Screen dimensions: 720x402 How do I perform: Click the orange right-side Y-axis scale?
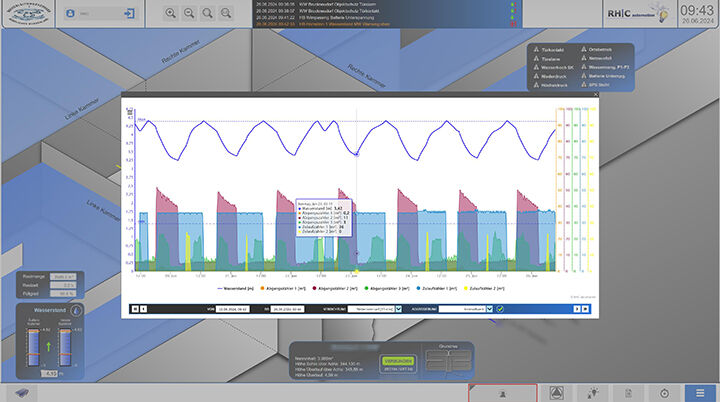click(x=560, y=189)
